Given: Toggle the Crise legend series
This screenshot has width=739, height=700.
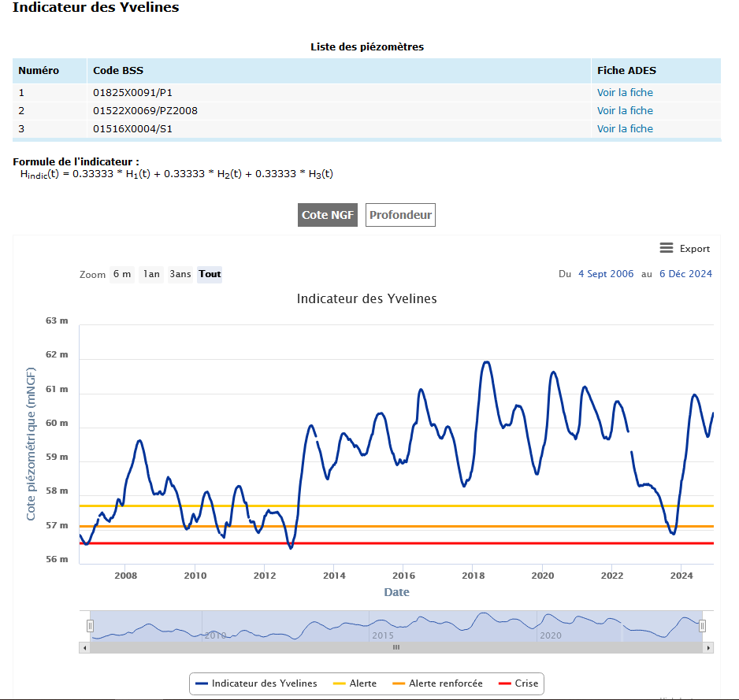Looking at the screenshot, I should tap(519, 683).
